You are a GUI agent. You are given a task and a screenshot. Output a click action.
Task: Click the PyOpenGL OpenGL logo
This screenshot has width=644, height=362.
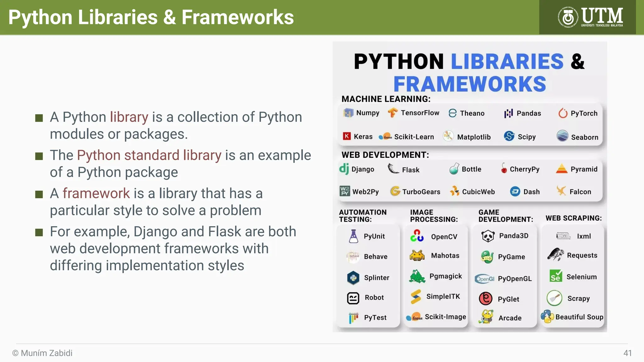(485, 278)
